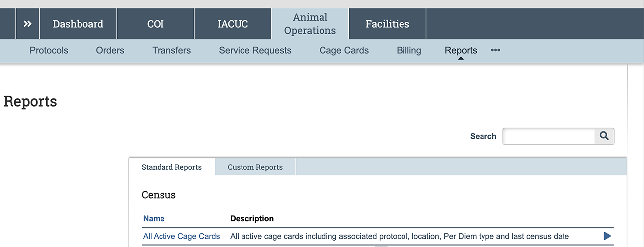The image size is (644, 247).
Task: Go to the IACUC tab
Action: point(233,24)
